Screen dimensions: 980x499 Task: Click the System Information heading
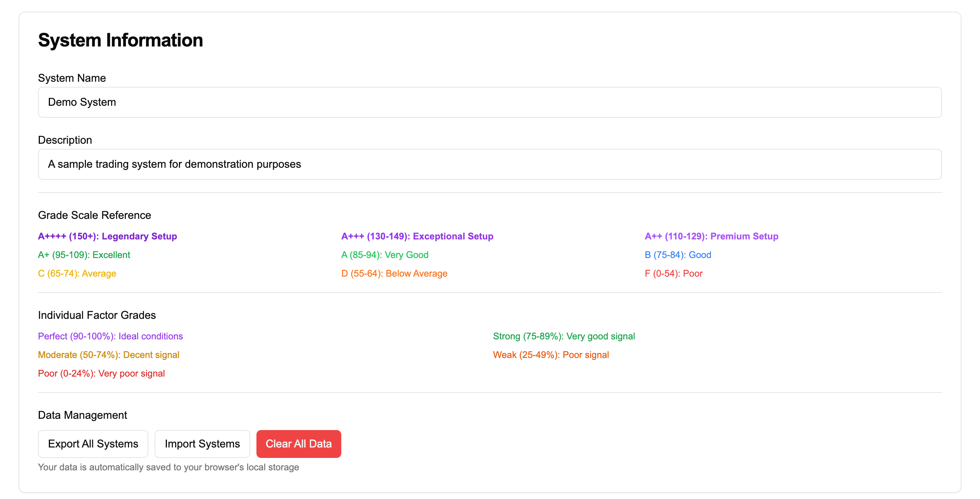point(120,40)
